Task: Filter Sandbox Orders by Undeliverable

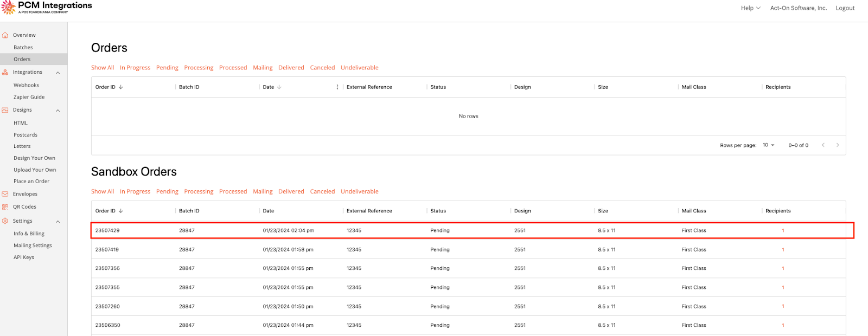Action: pyautogui.click(x=360, y=192)
